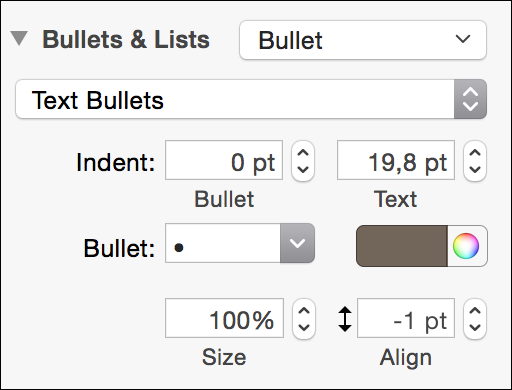Viewport: 512px width, 390px height.
Task: Open the bullet character dropdown arrow
Action: [297, 243]
